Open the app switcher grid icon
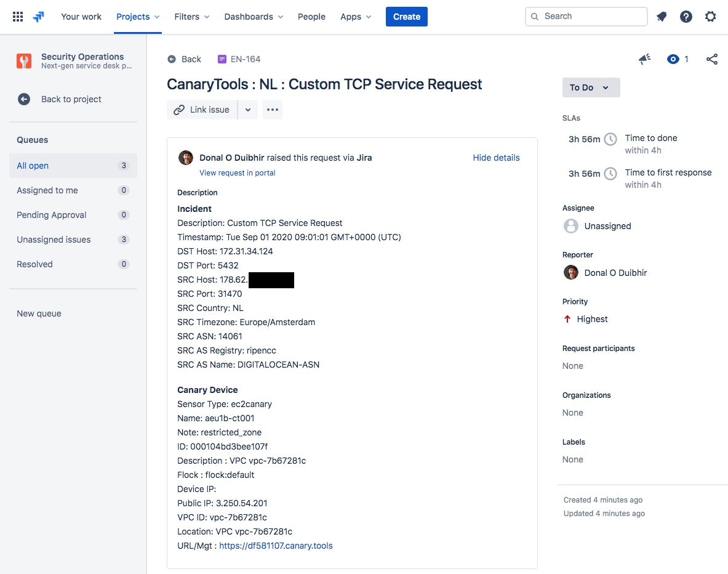This screenshot has width=728, height=574. tap(18, 17)
